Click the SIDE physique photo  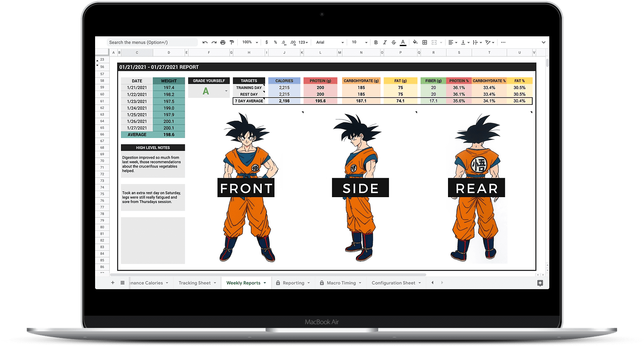[359, 187]
